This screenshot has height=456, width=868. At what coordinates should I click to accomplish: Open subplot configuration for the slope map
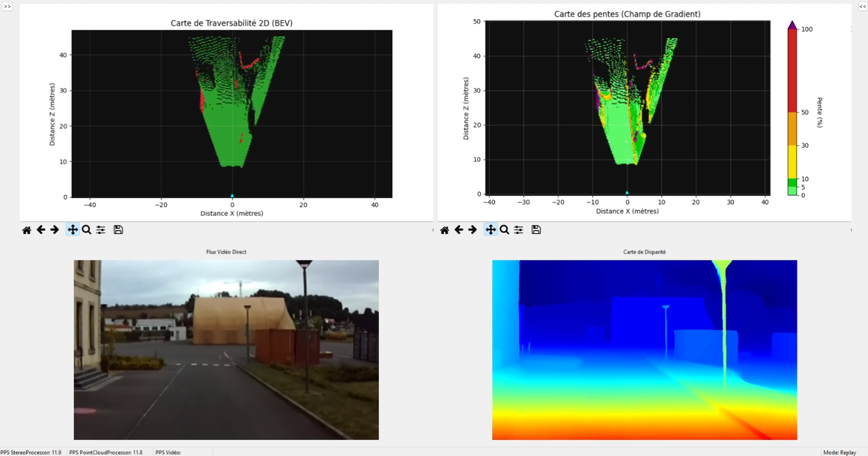tap(519, 230)
